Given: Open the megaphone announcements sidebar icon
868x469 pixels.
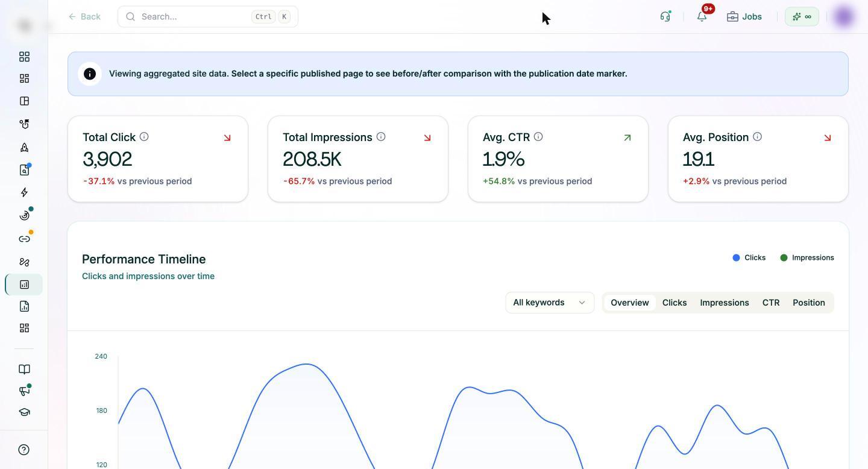Looking at the screenshot, I should [x=24, y=391].
